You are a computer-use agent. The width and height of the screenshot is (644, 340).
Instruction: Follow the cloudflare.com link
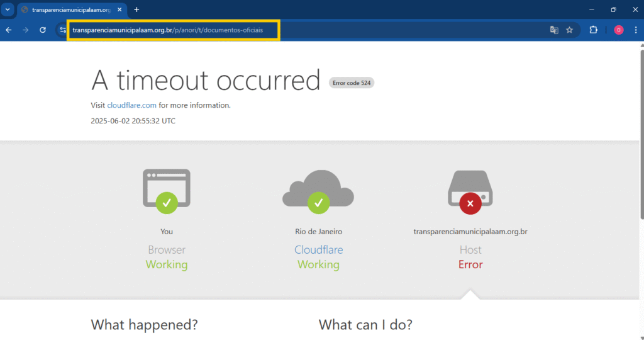point(131,105)
